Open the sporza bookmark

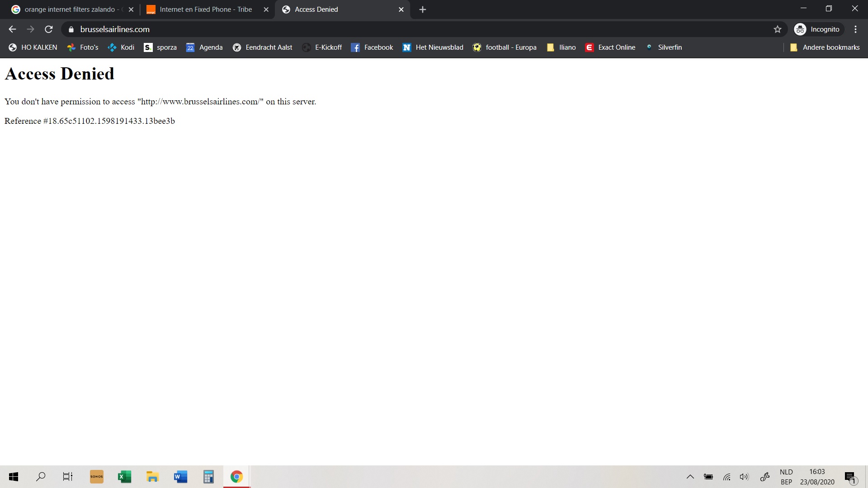point(160,47)
